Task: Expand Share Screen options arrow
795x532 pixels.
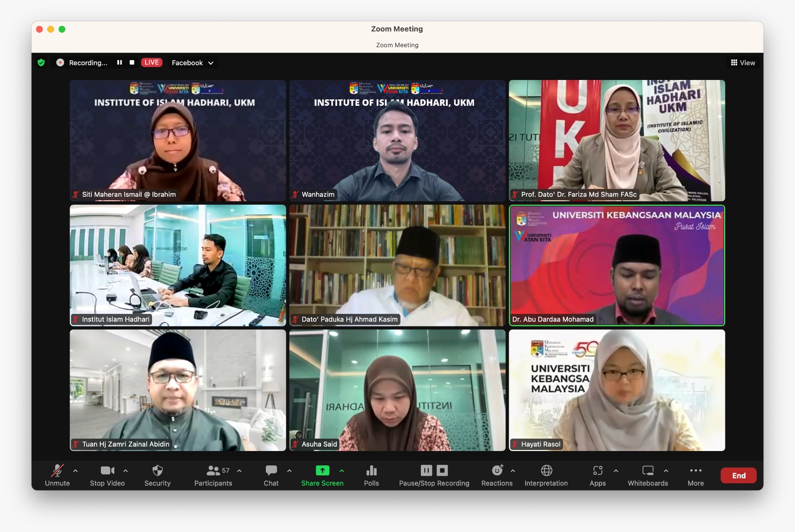Action: (342, 470)
